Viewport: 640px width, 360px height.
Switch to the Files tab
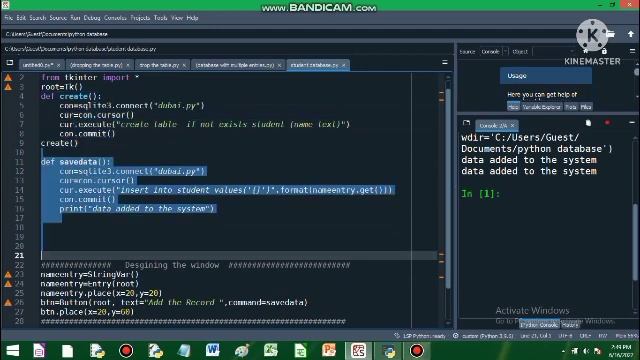(x=586, y=107)
